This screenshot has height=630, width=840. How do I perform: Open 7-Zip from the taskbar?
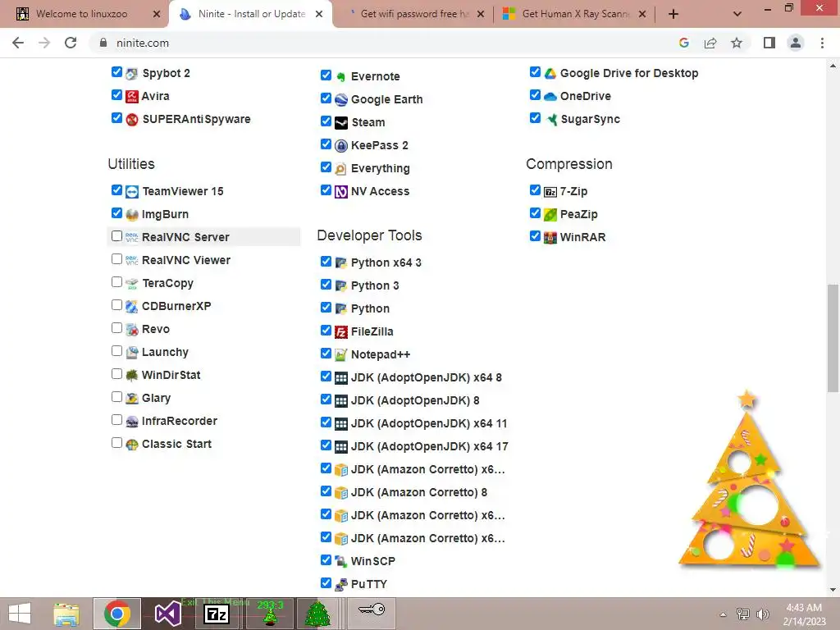217,614
